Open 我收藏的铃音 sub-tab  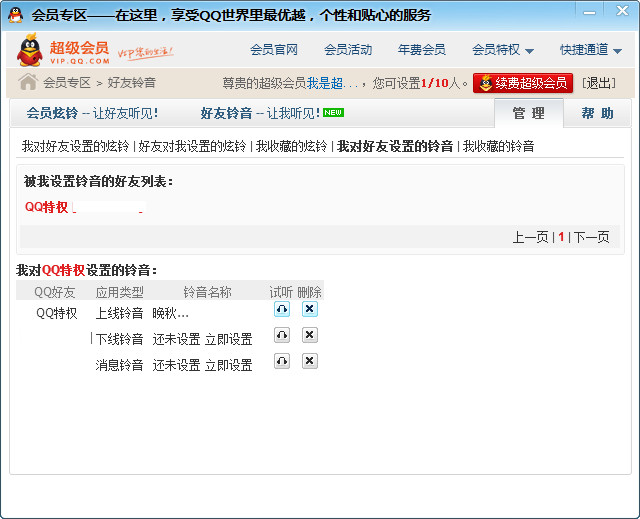498,146
